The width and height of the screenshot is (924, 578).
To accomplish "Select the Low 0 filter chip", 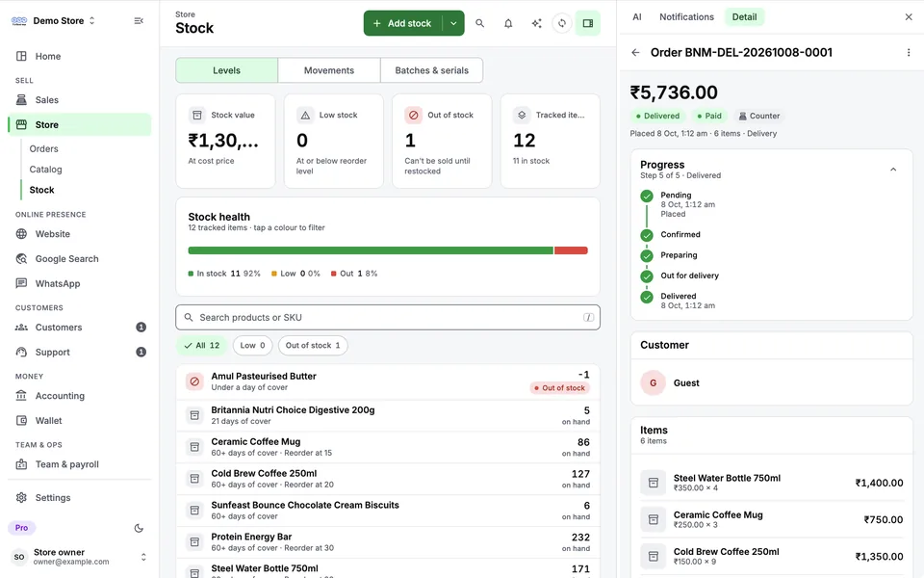I will (253, 346).
